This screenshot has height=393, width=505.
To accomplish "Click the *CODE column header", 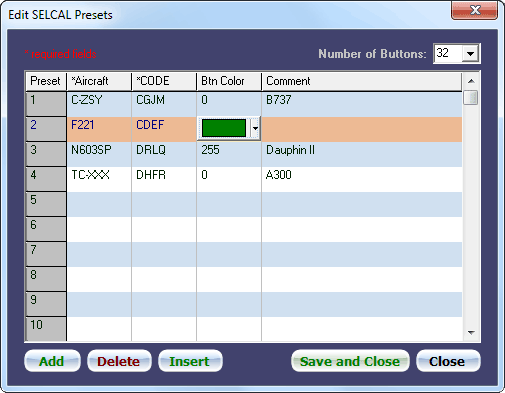I will pos(164,81).
